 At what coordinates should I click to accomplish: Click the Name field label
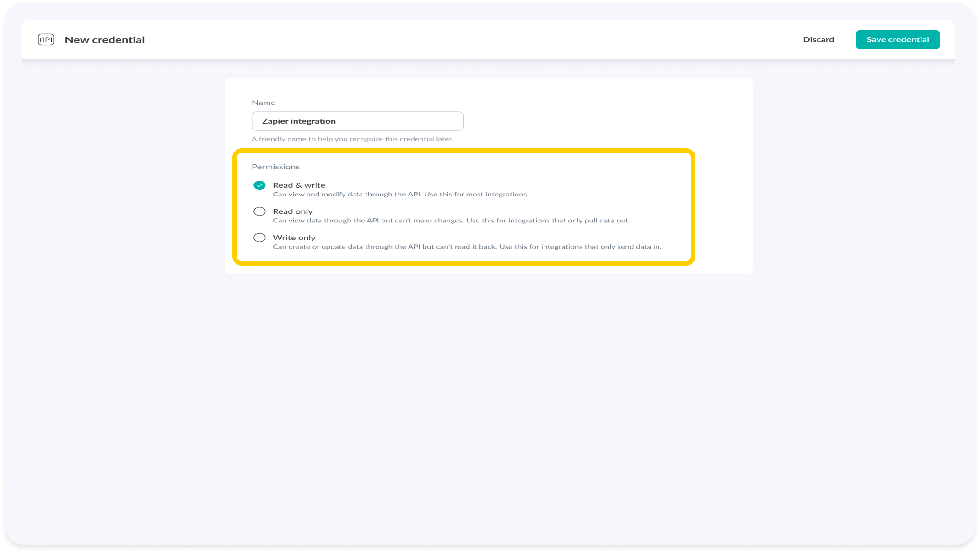pos(264,103)
